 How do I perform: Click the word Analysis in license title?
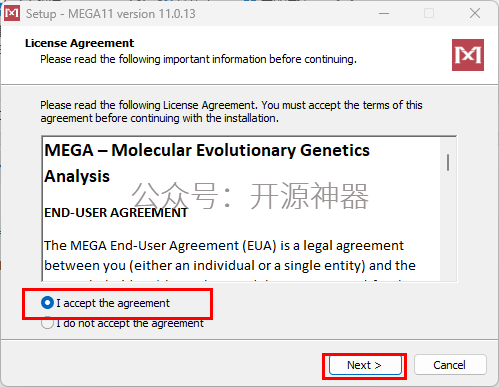coord(77,176)
